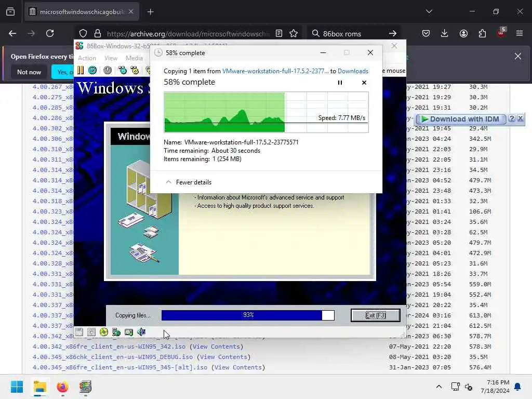
Task: Open 4.00.342_x86fre_client_en-us-WIN95_342.iso link
Action: (109, 347)
